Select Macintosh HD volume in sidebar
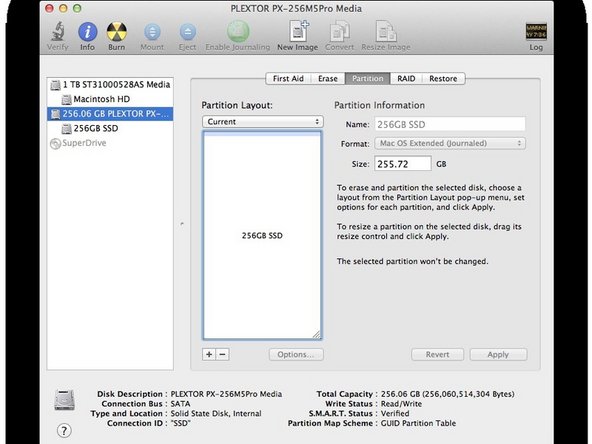Viewport: 592px width, 444px height. [110, 99]
